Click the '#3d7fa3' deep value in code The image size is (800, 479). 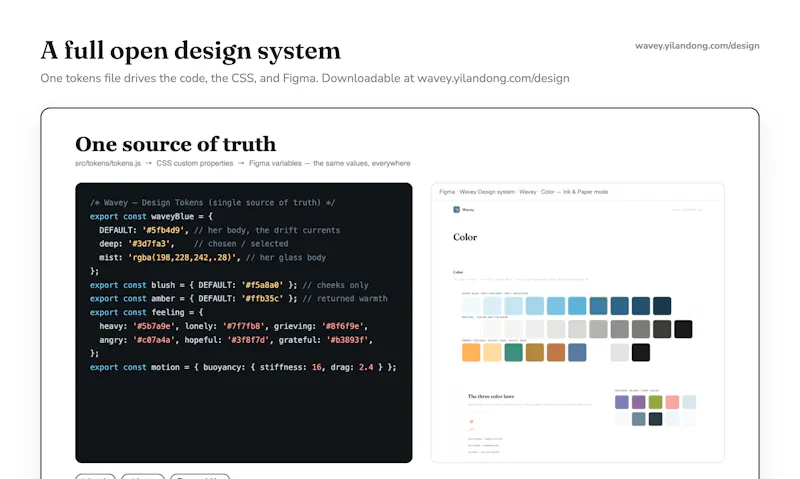148,244
